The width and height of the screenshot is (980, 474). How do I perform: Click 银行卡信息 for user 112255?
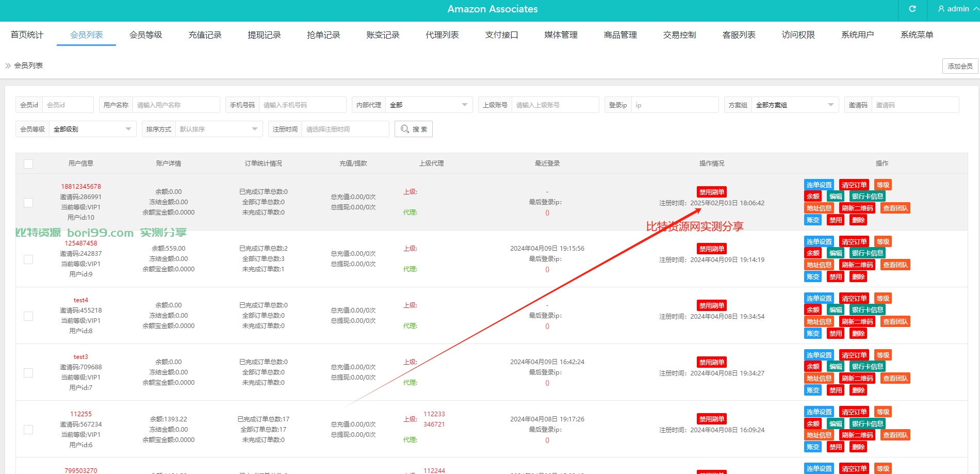click(868, 423)
